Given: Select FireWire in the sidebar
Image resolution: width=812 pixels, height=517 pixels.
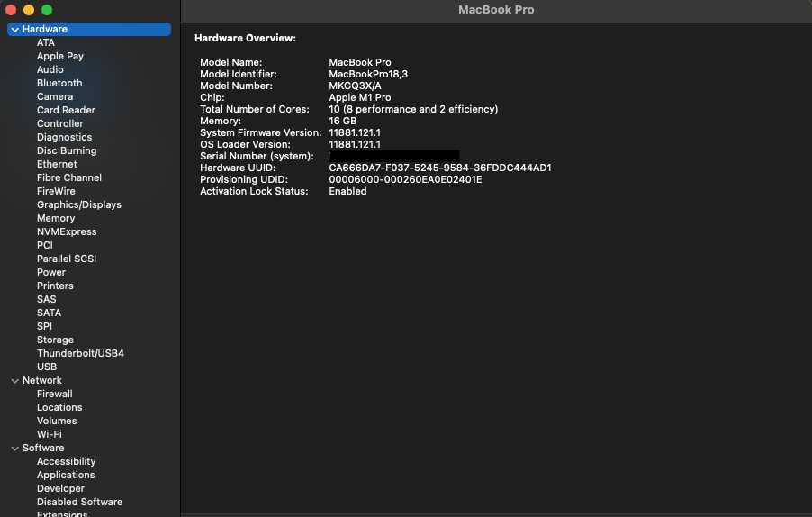Looking at the screenshot, I should pos(56,191).
